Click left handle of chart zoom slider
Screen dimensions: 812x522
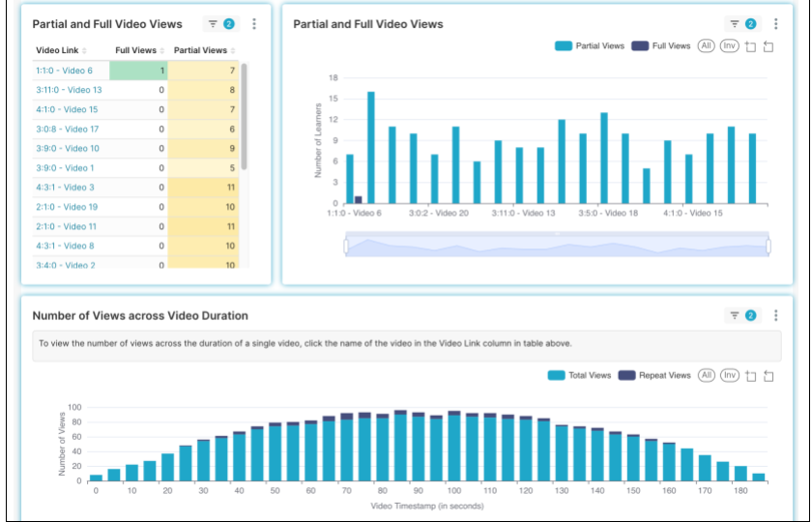(x=346, y=247)
